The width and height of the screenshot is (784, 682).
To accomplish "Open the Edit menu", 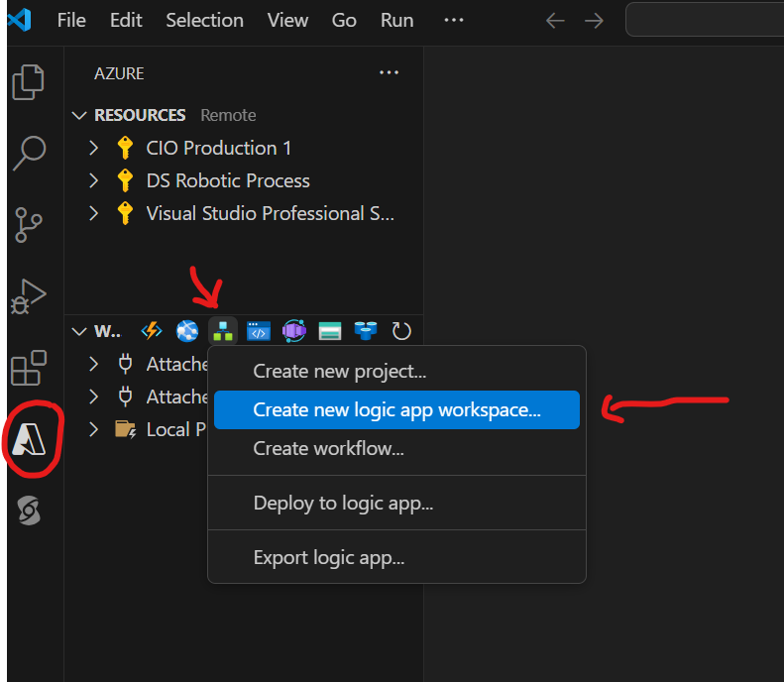I will (126, 21).
